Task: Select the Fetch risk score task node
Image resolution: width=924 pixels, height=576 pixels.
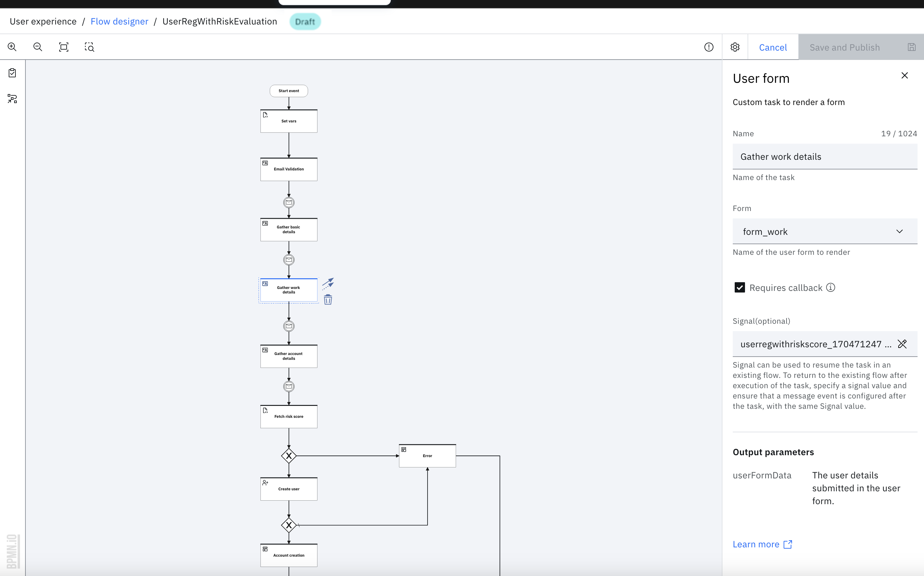Action: 288,417
